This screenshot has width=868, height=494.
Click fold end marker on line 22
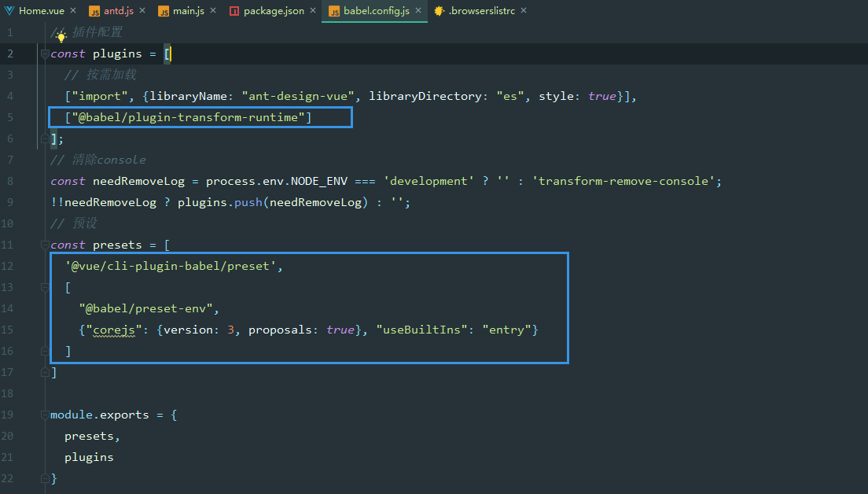tap(45, 478)
